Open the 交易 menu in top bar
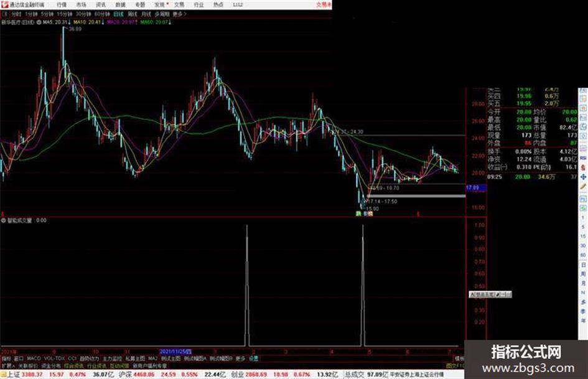 coord(179,5)
